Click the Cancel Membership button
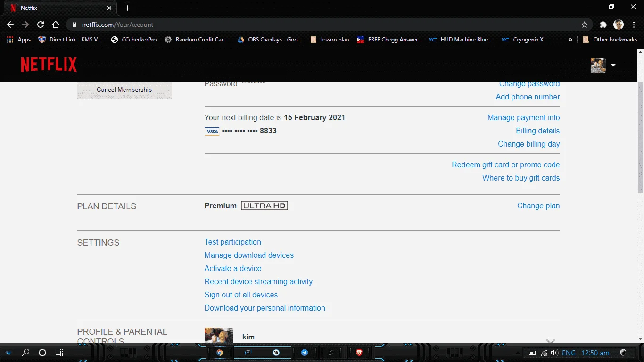This screenshot has height=362, width=644. 124,90
